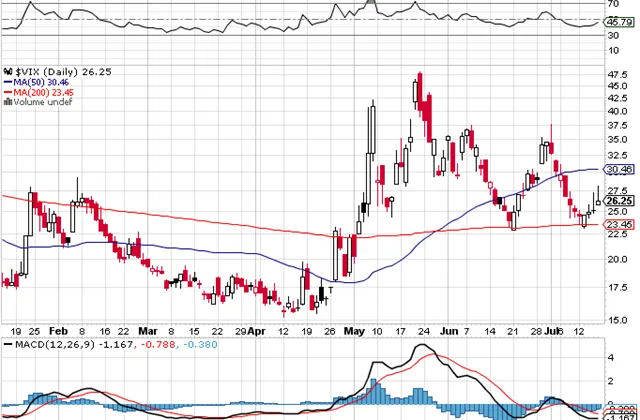Click the 30.46 MA(50) price tag
This screenshot has width=640, height=420.
click(620, 170)
